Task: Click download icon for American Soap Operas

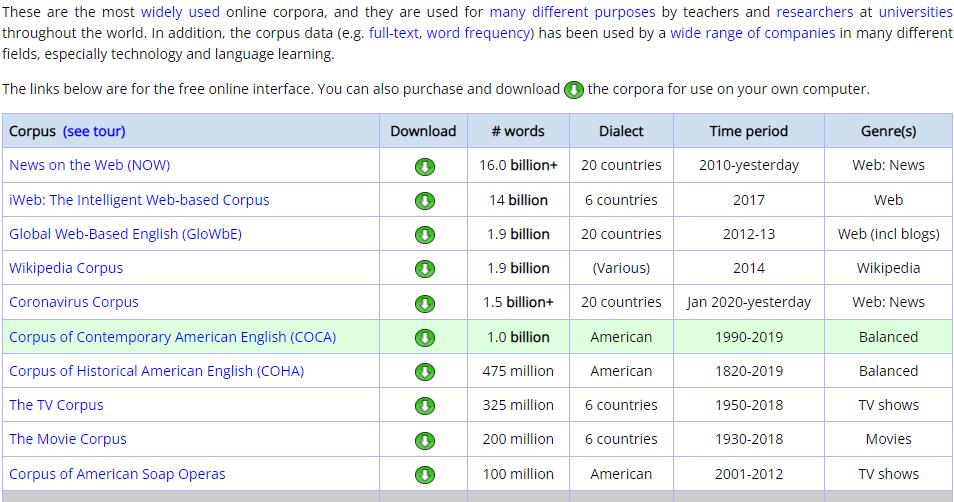Action: coord(424,475)
